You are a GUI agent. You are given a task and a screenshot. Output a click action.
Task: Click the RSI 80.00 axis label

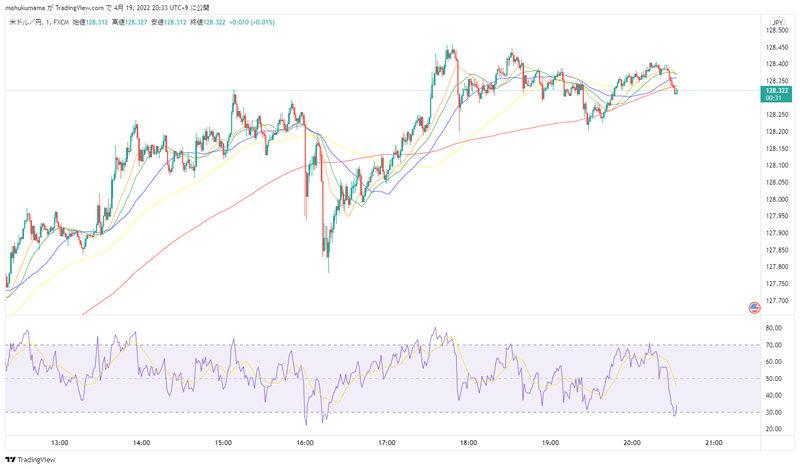[x=774, y=328]
